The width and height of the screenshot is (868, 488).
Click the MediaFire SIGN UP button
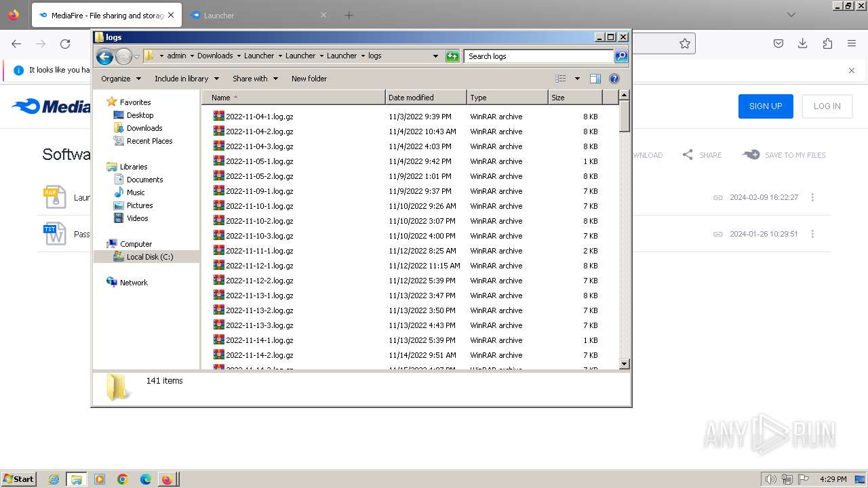[x=766, y=106]
